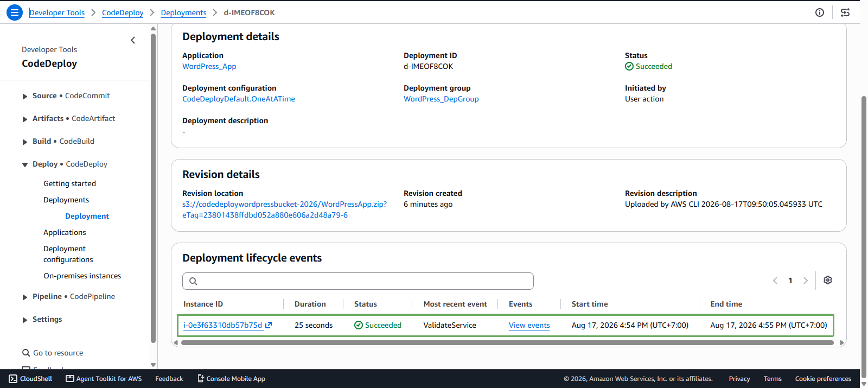Click the Succeeded status check icon at top
This screenshot has height=388, width=868.
pos(629,66)
